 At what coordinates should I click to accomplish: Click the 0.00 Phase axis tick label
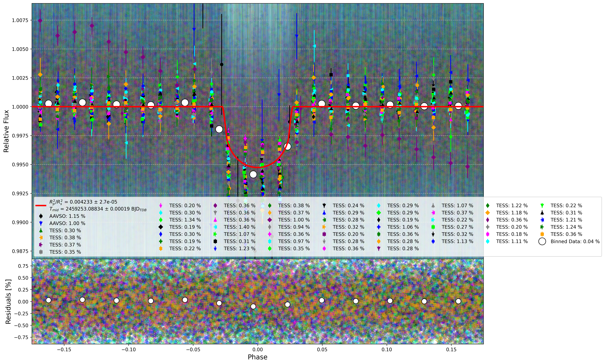[258, 350]
